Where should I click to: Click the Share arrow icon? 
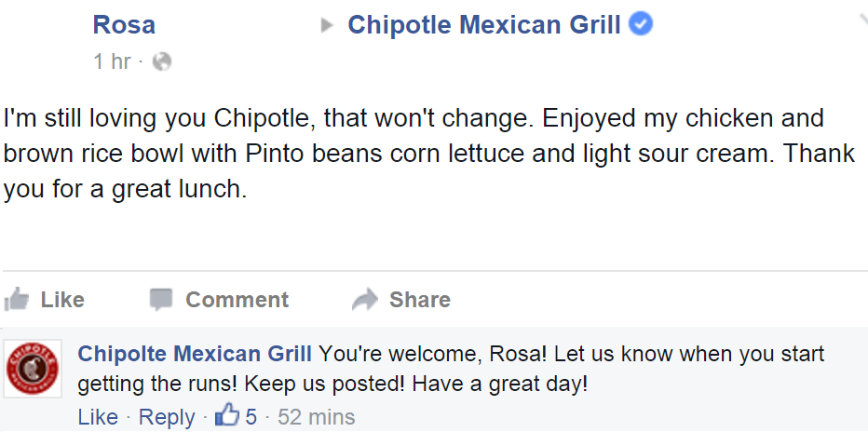365,299
